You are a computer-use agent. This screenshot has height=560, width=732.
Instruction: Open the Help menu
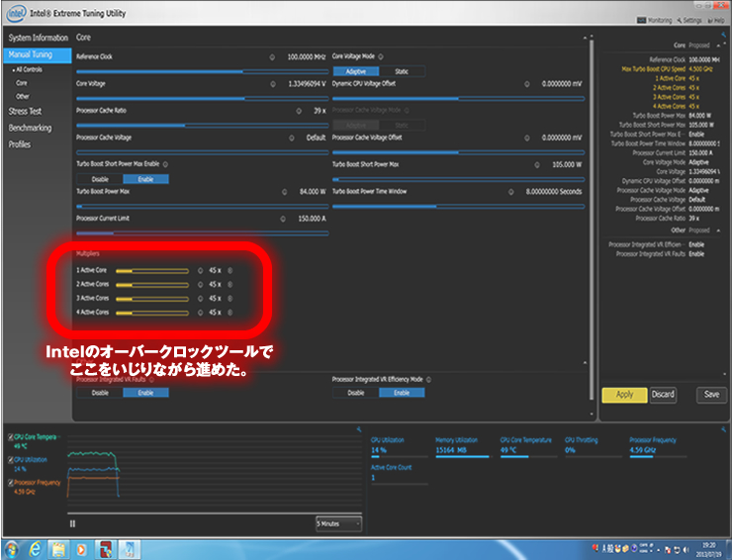click(717, 20)
